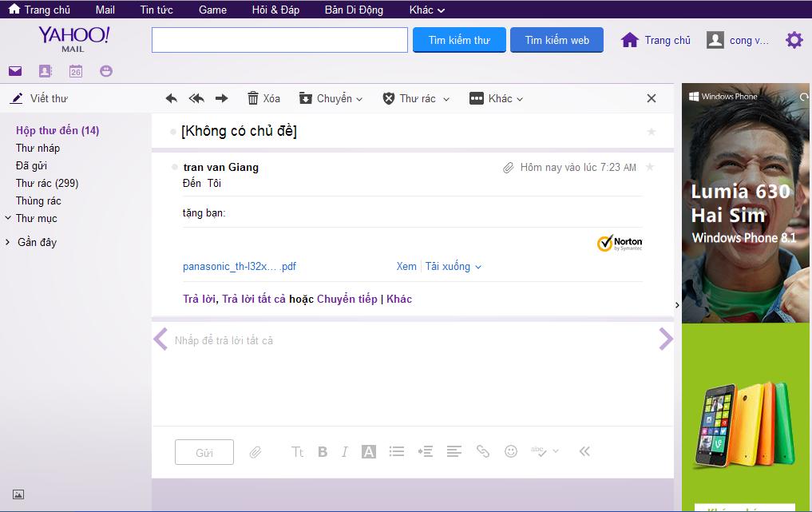Image resolution: width=812 pixels, height=512 pixels.
Task: Open the Contacts icon
Action: click(x=46, y=71)
